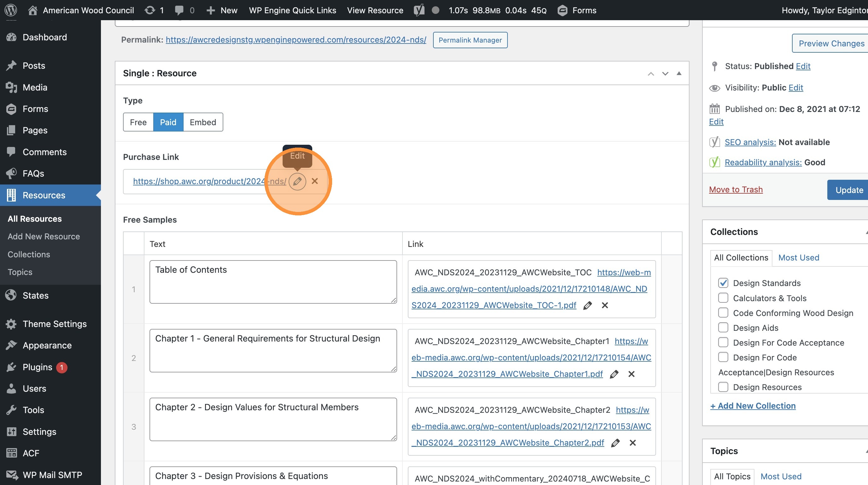Switch to Most Used collections tab
Screen dimensions: 868x485
point(798,258)
